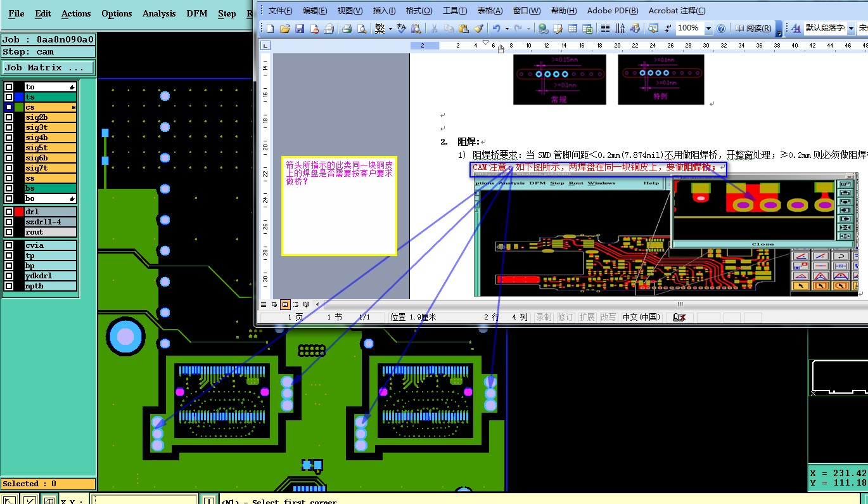Viewport: 868px width, 504px height.
Task: Select the ydkdrl layer name row
Action: (51, 276)
